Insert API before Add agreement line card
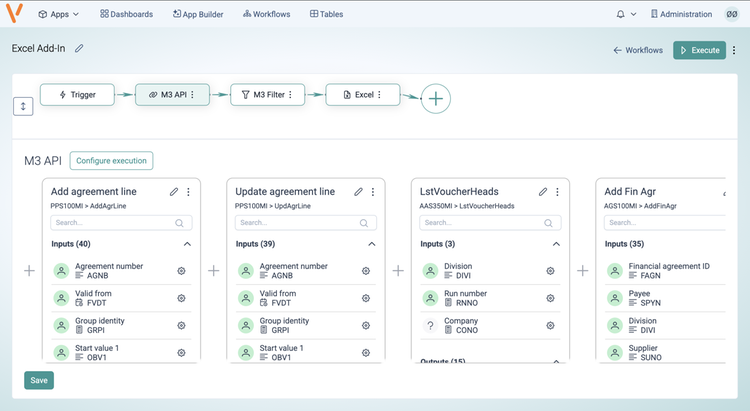 pyautogui.click(x=29, y=271)
